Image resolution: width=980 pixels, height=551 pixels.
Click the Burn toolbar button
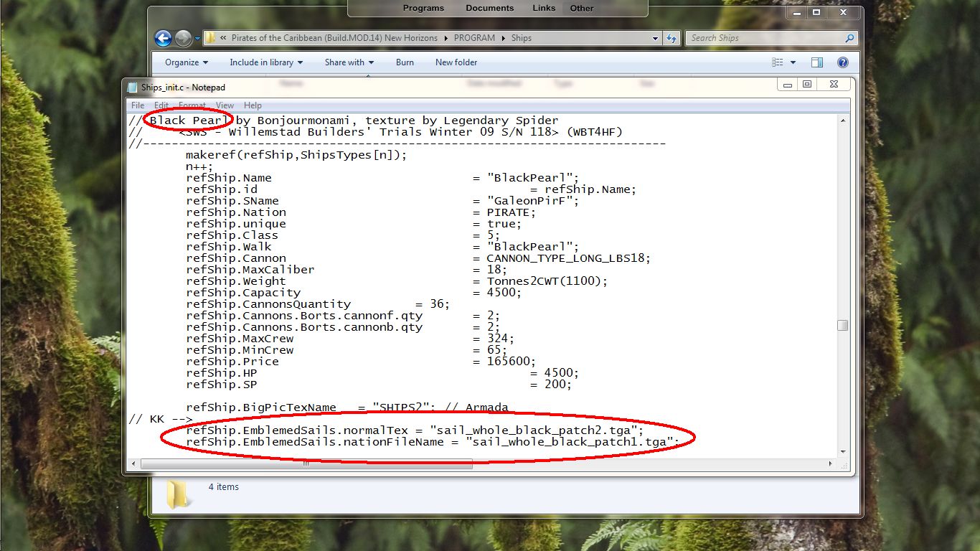405,62
